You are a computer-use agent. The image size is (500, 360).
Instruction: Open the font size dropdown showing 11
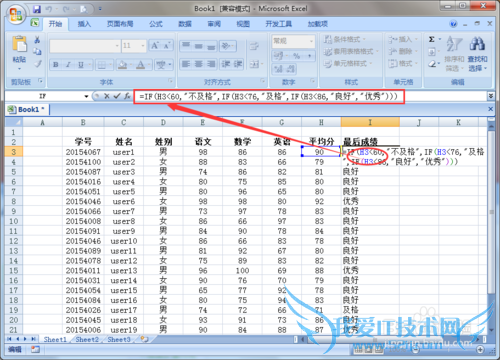point(143,46)
